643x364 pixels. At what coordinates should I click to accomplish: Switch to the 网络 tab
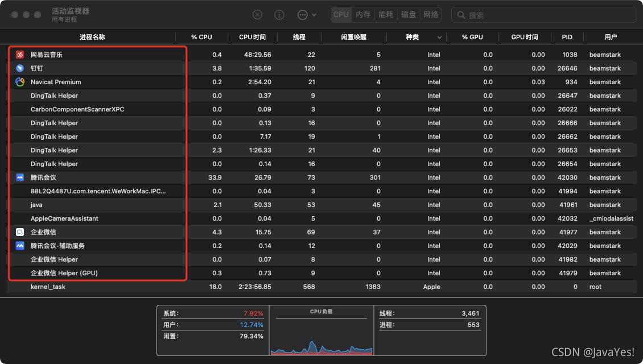point(431,15)
